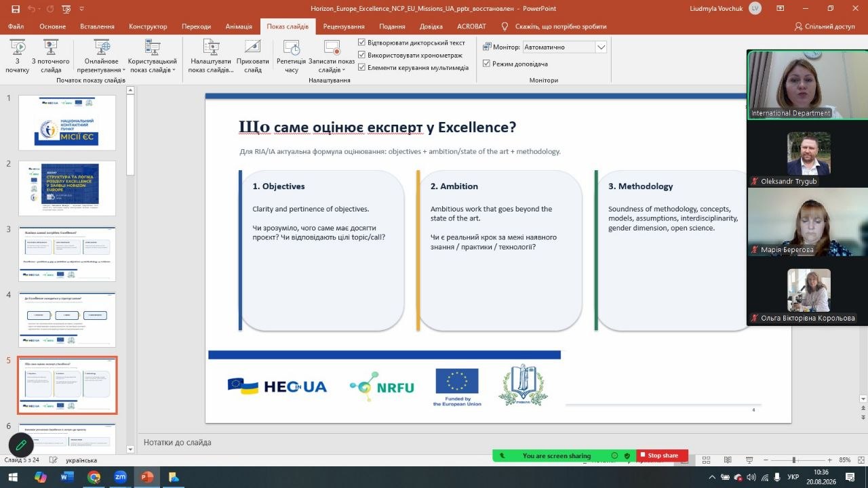
Task: Click 'Налаштувати показ слайдів' icon
Action: tap(212, 47)
